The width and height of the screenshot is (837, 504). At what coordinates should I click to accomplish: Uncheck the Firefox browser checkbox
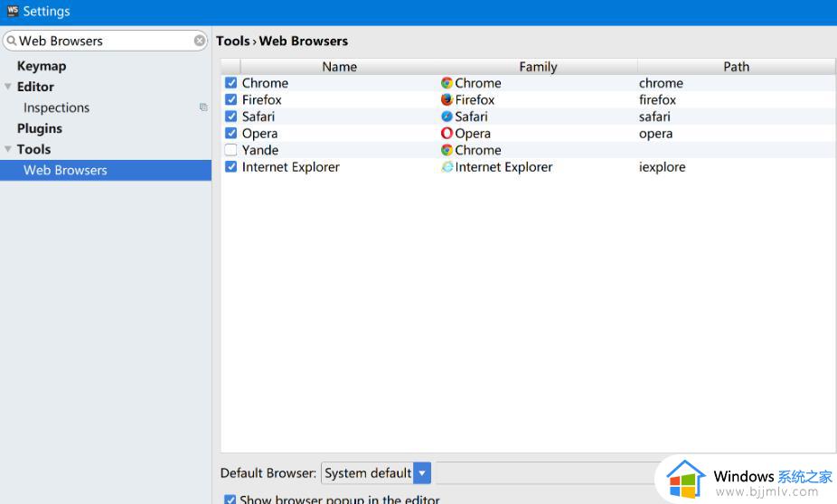(230, 99)
